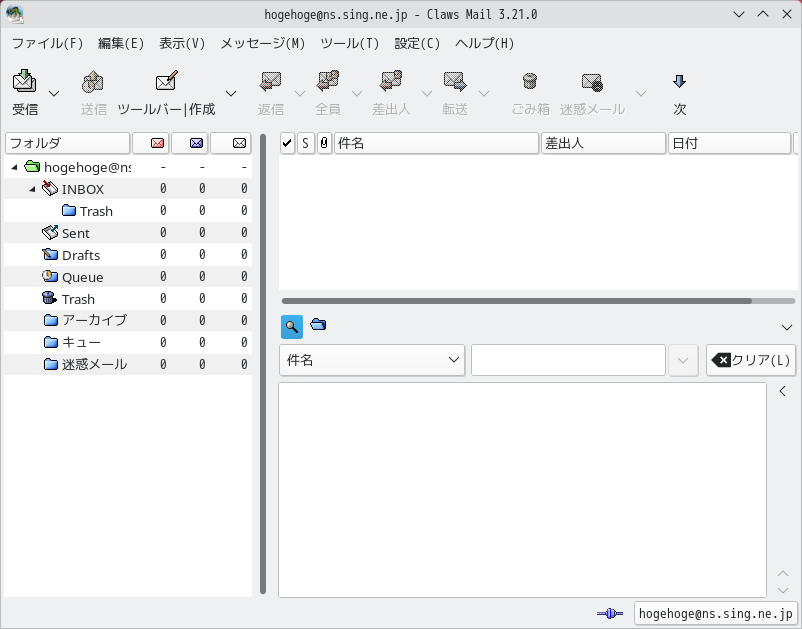Screen dimensions: 802x629
Task: Click the Next message (次) arrow icon
Action: pyautogui.click(x=679, y=81)
